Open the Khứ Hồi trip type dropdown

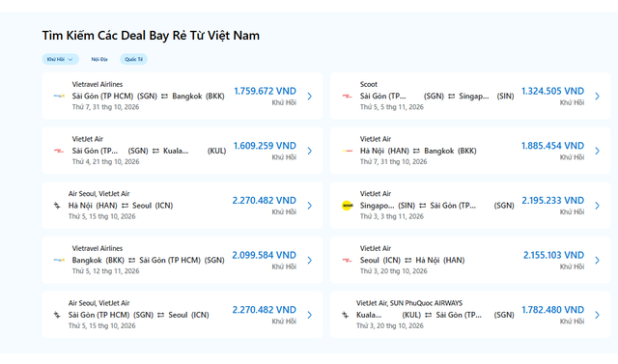60,59
